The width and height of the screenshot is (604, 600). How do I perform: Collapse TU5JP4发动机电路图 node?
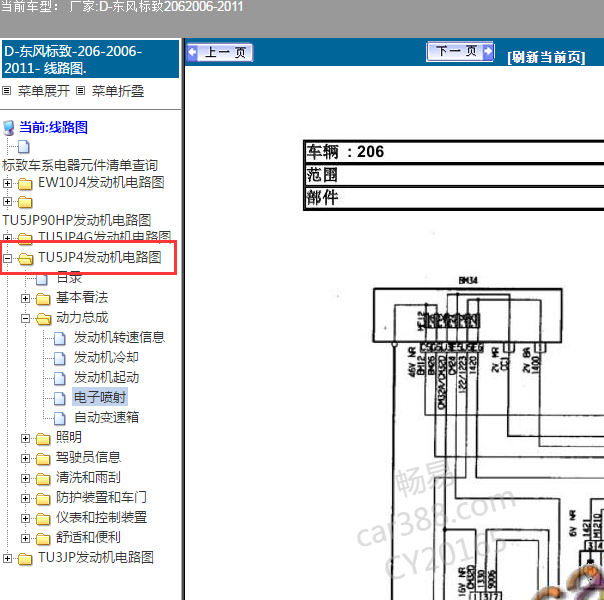click(7, 258)
